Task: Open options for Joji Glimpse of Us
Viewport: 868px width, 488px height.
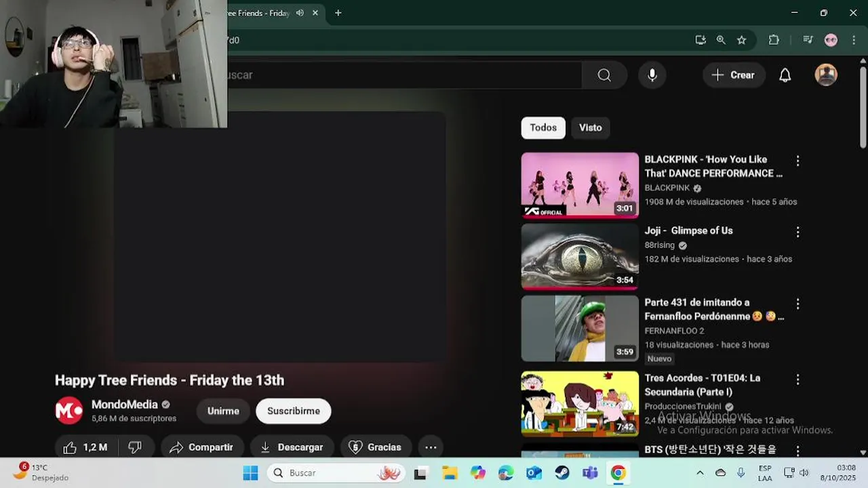Action: [x=797, y=232]
